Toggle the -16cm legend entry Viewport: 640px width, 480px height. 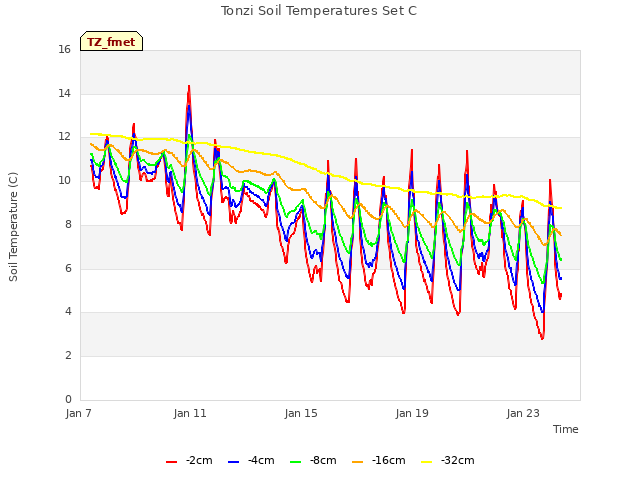pos(378,461)
